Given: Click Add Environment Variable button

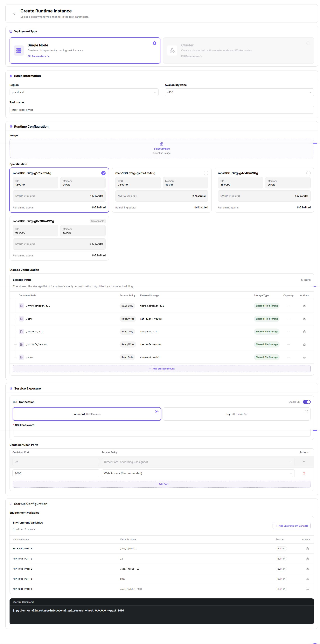Looking at the screenshot, I should [291, 526].
